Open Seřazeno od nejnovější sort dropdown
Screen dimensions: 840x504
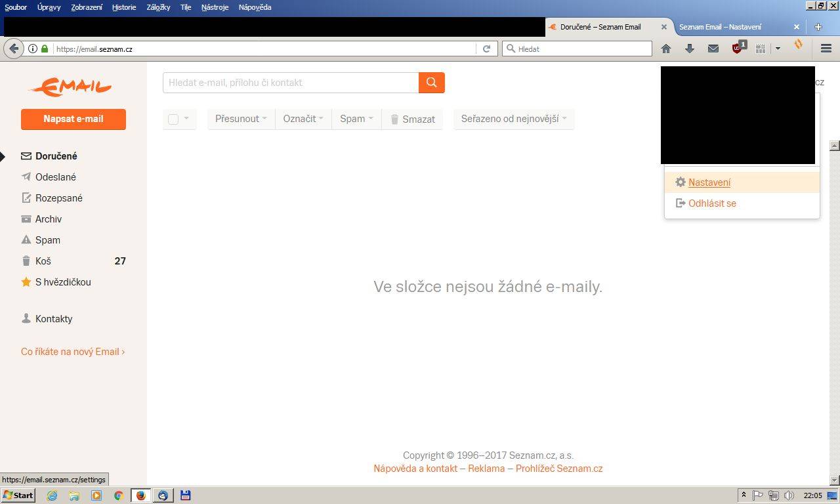pos(514,119)
